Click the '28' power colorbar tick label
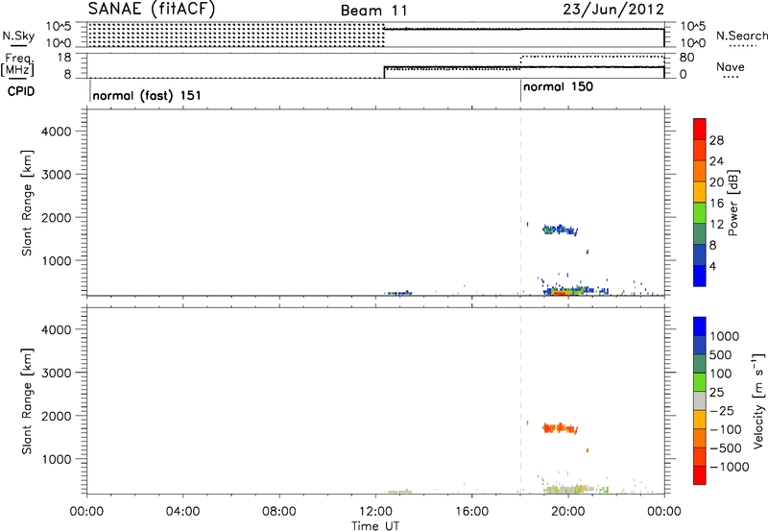The width and height of the screenshot is (768, 532). [x=716, y=140]
